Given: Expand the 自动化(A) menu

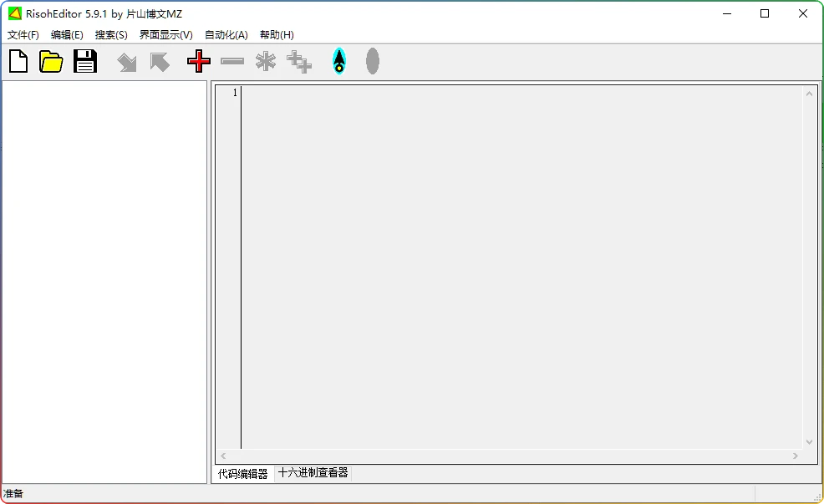Looking at the screenshot, I should [x=226, y=35].
